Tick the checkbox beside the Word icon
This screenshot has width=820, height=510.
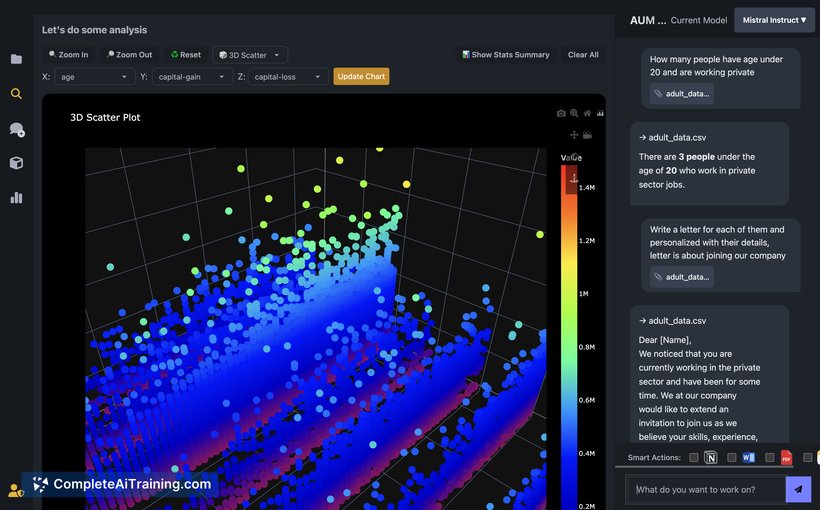click(732, 458)
